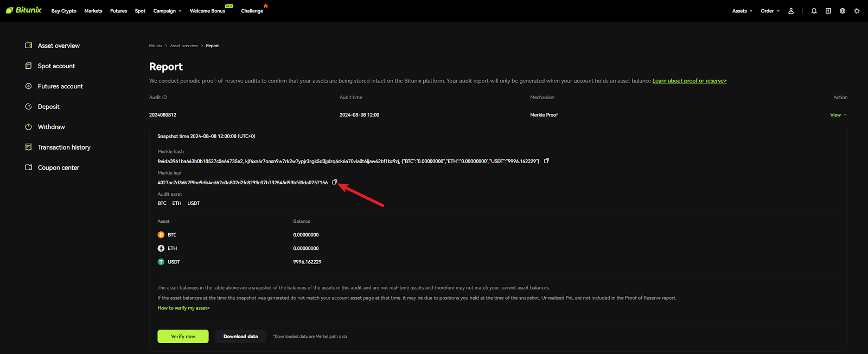
Task: Open the Order dropdown menu
Action: coord(770,11)
